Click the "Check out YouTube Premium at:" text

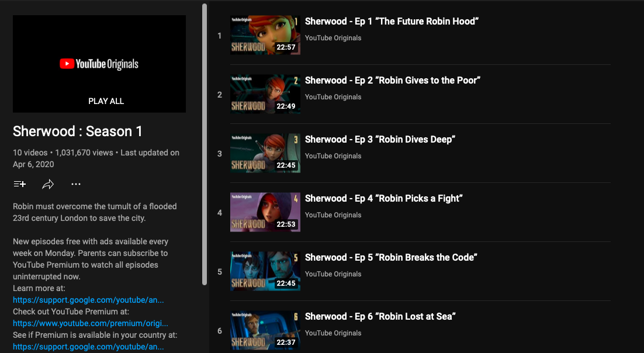71,312
